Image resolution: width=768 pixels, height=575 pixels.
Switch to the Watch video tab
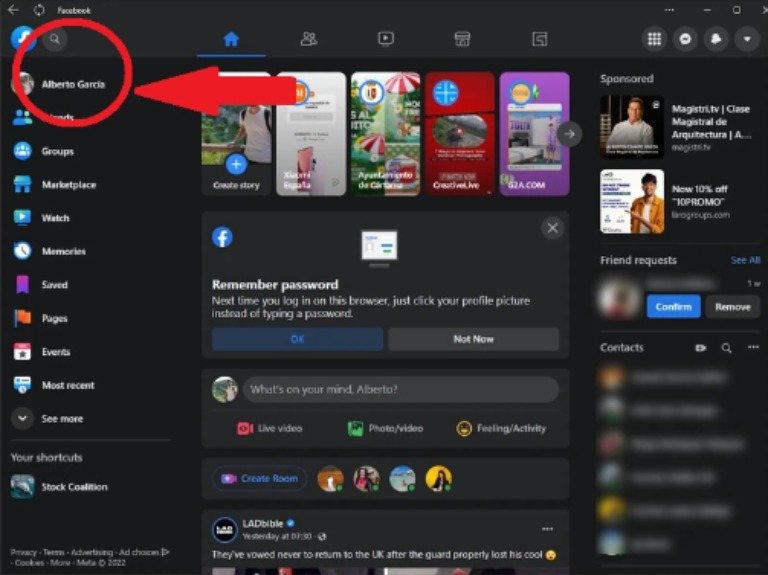click(385, 39)
